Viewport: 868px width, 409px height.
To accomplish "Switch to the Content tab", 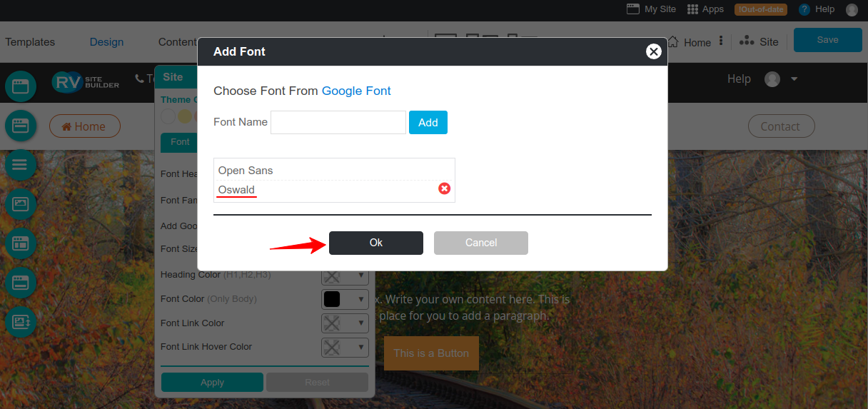I will click(x=177, y=42).
